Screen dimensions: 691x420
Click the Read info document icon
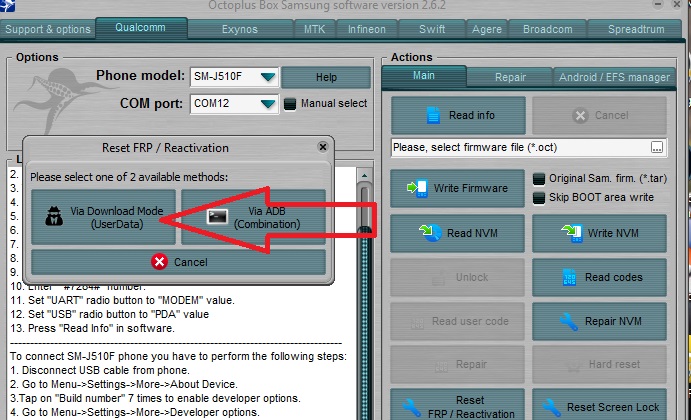[433, 115]
